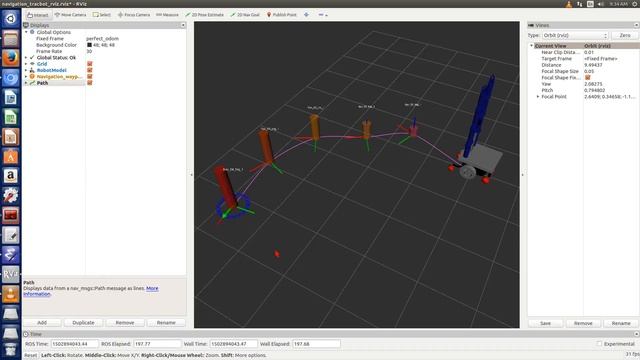Click the Wall Time field

coord(233,344)
